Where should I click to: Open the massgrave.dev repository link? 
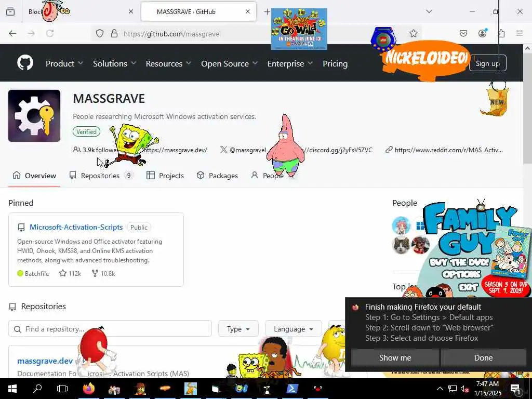click(45, 361)
